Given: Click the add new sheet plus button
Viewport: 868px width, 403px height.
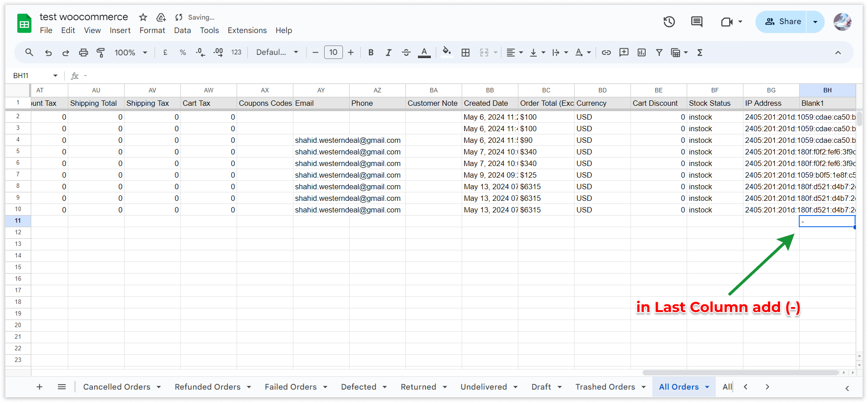Looking at the screenshot, I should point(39,387).
